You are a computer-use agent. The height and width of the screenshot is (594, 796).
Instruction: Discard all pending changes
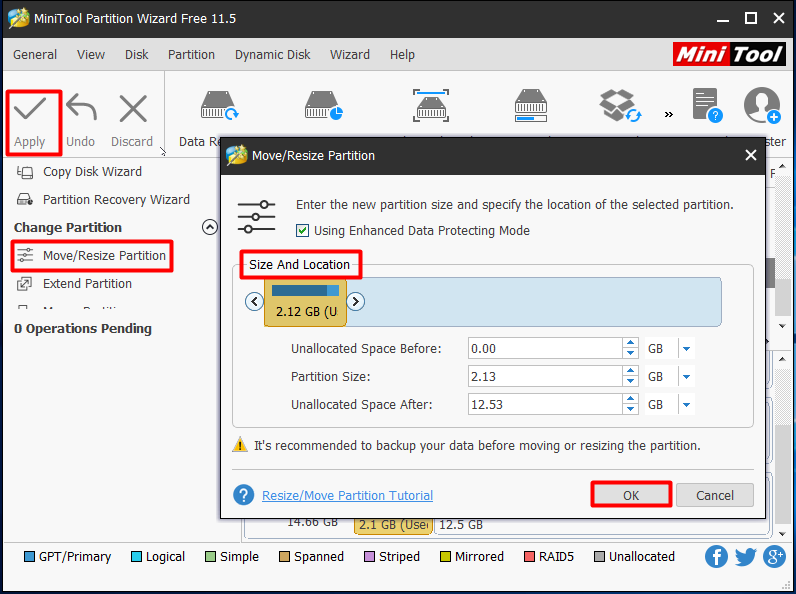pos(132,122)
